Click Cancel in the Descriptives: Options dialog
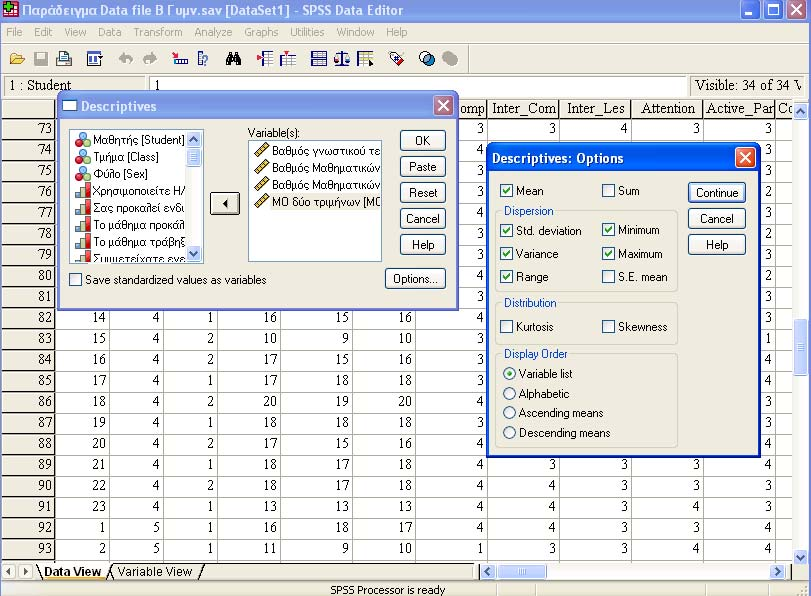811x596 pixels. [717, 219]
